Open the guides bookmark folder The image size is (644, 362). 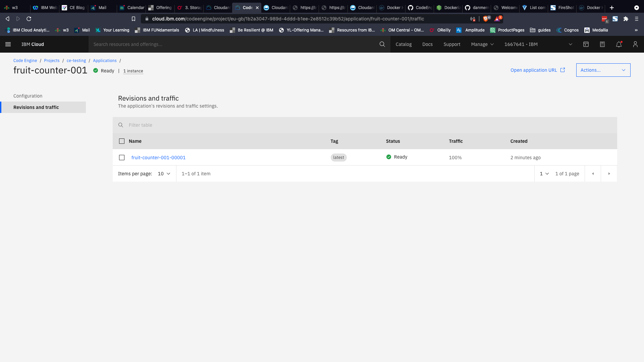pos(540,30)
